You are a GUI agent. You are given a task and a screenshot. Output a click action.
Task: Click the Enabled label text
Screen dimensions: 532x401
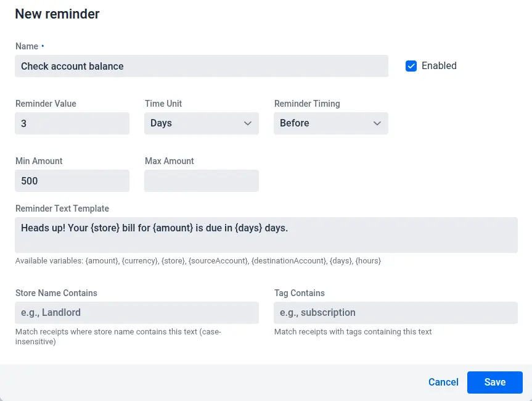pos(439,66)
